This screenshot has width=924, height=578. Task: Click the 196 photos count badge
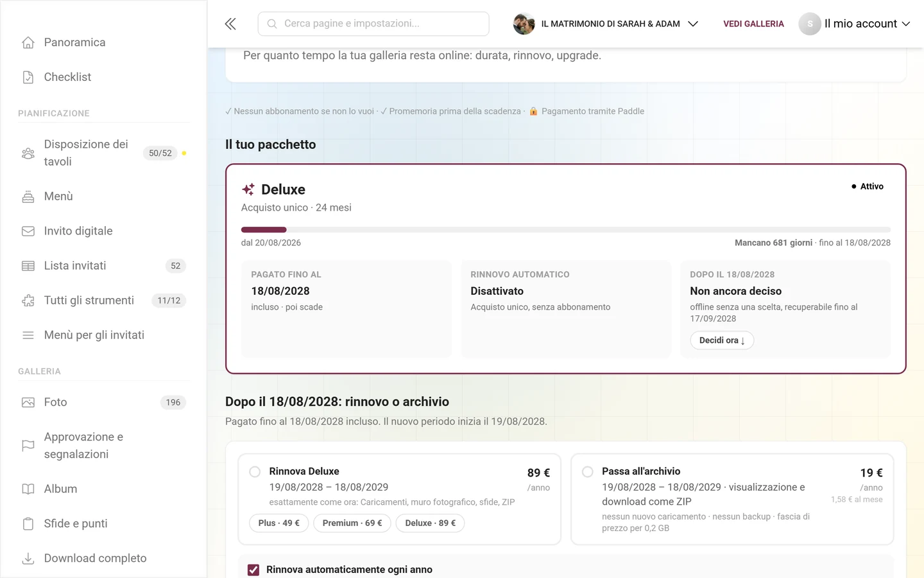(173, 403)
